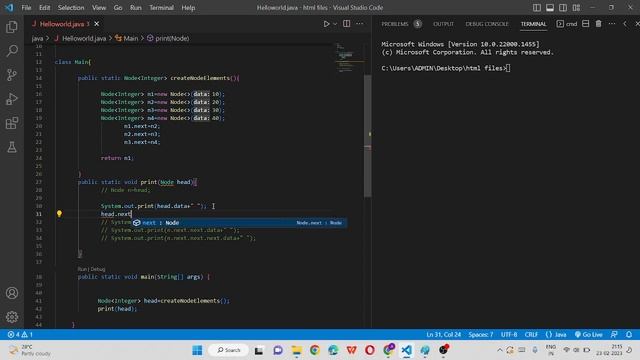The image size is (640, 360).
Task: Click the editor vertical scrollbar thumb
Action: [367, 137]
